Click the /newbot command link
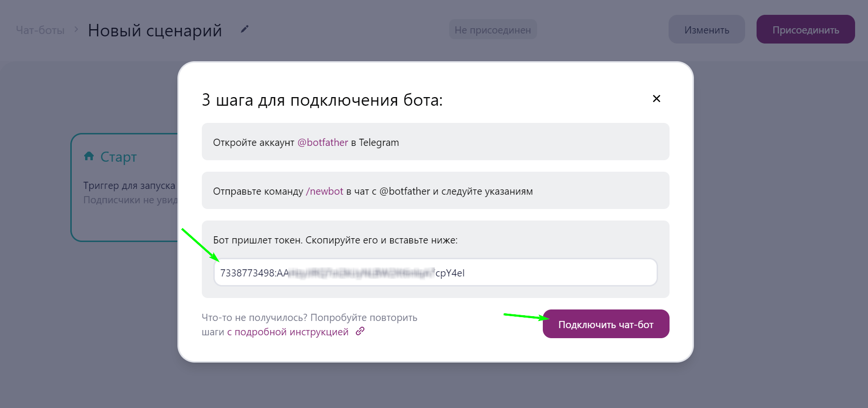Image resolution: width=868 pixels, height=408 pixels. pos(325,191)
